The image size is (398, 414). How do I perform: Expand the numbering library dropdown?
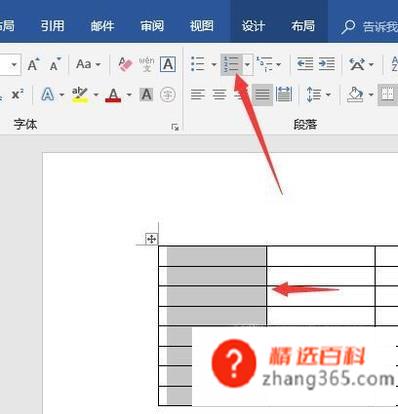tap(247, 64)
